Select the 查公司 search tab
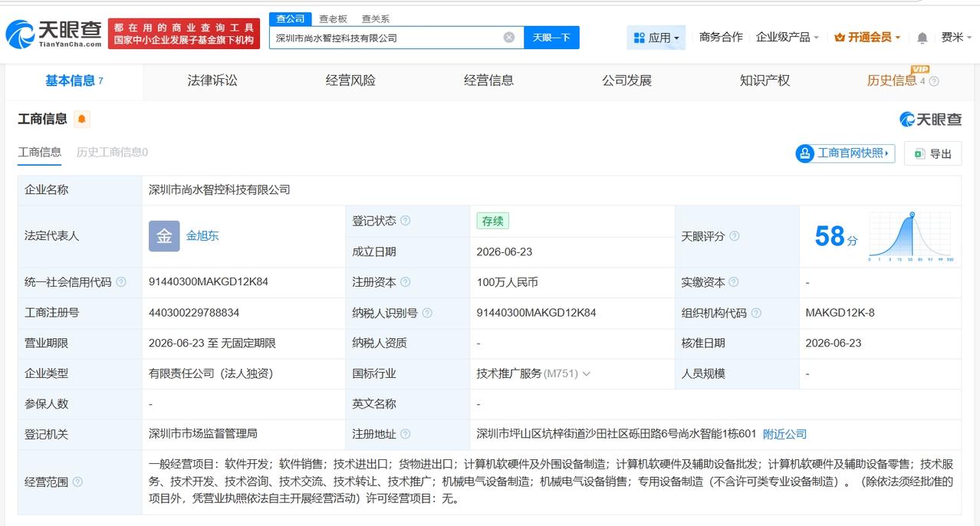Screen dimensions: 980x526 tap(291, 18)
